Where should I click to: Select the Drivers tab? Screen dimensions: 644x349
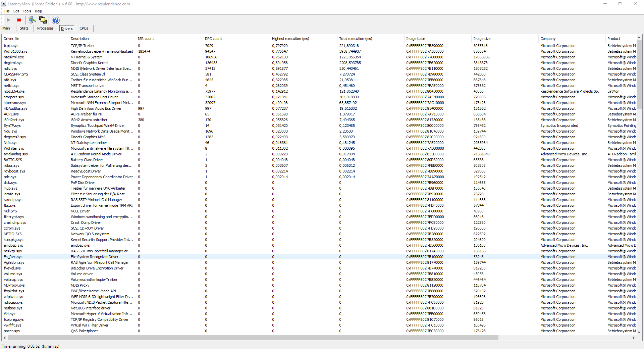point(67,29)
